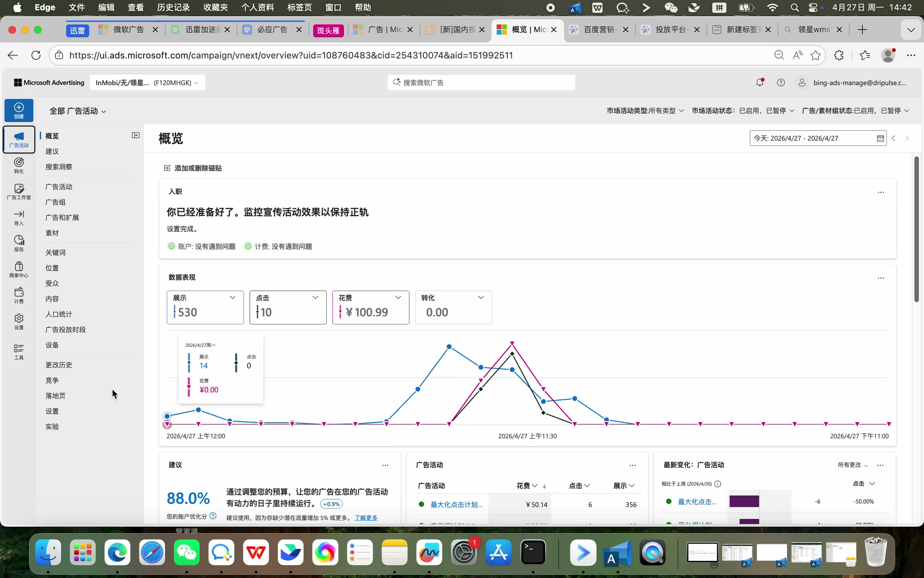The height and width of the screenshot is (578, 924).
Task: Select 建议 in the navigation menu
Action: click(x=52, y=151)
